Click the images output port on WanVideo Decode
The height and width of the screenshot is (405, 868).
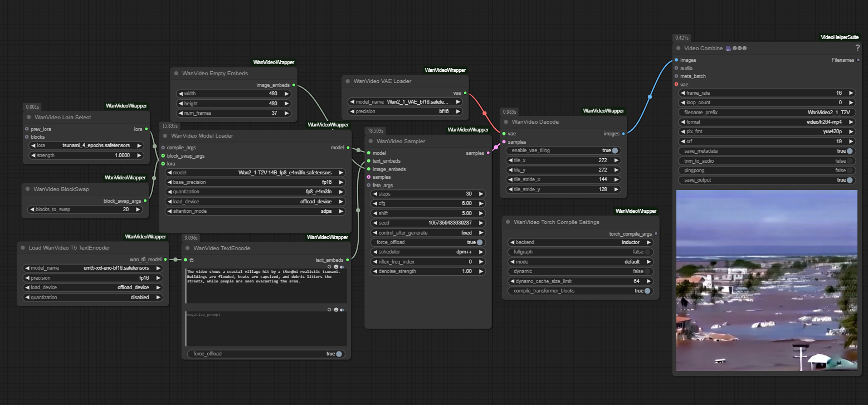pos(623,134)
